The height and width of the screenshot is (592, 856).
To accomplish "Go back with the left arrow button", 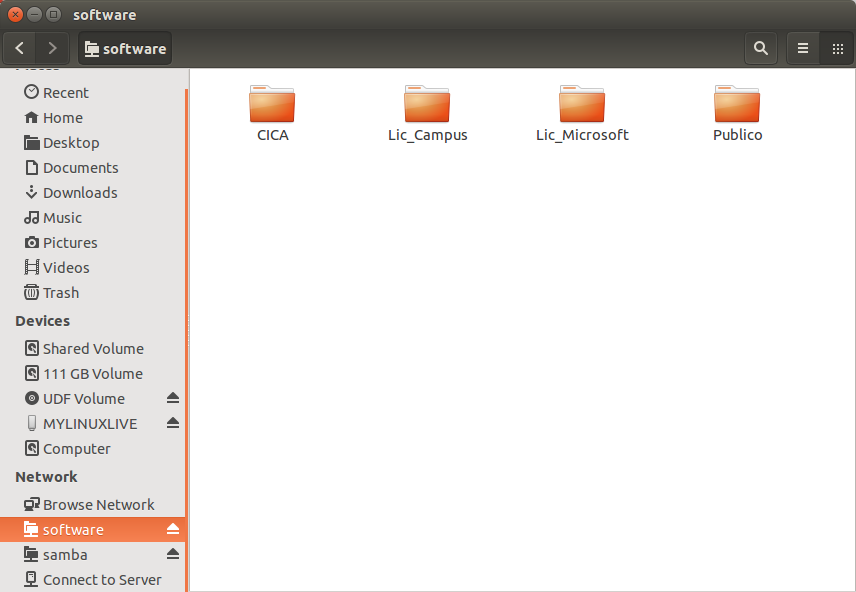I will click(x=20, y=49).
